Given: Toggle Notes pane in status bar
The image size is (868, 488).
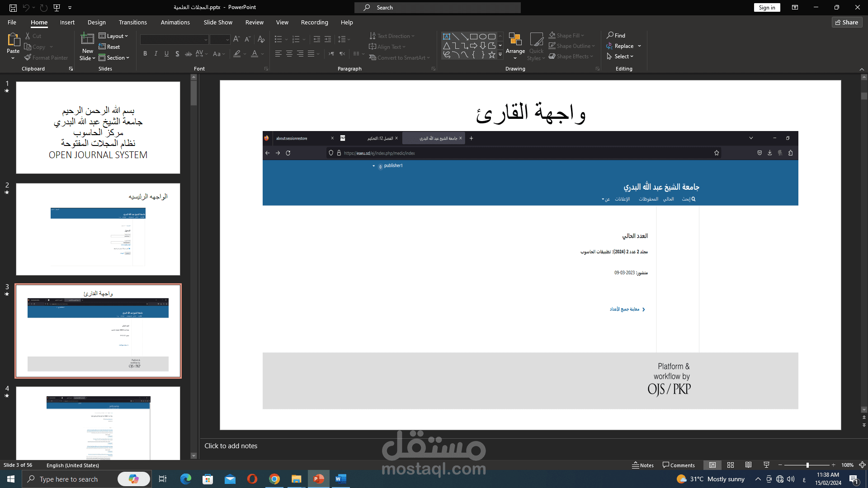Looking at the screenshot, I should point(643,465).
